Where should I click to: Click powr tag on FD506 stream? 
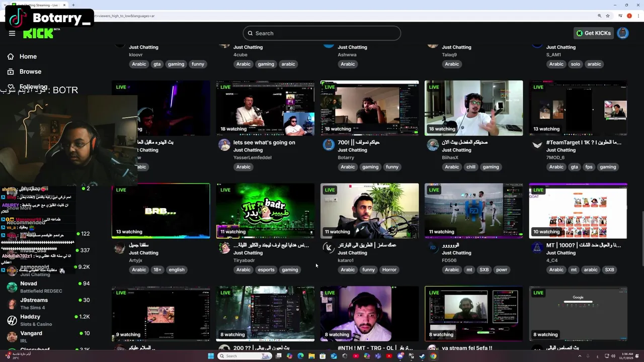coord(502,269)
